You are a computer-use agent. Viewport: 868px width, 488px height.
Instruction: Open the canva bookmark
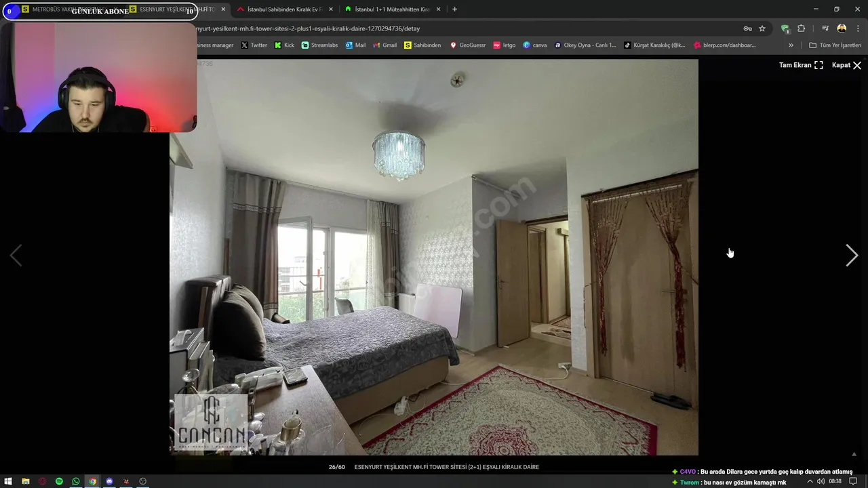pyautogui.click(x=535, y=45)
